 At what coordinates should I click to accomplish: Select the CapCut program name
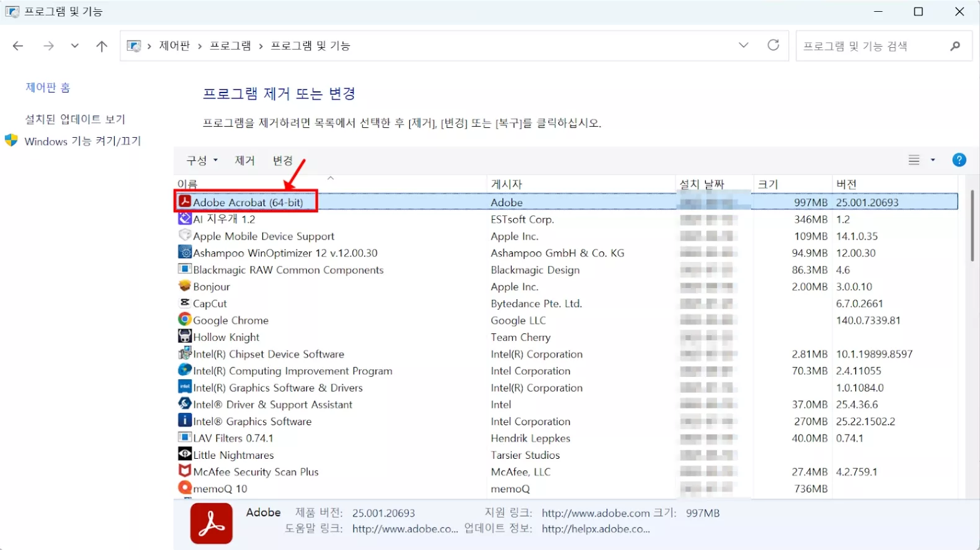tap(210, 304)
